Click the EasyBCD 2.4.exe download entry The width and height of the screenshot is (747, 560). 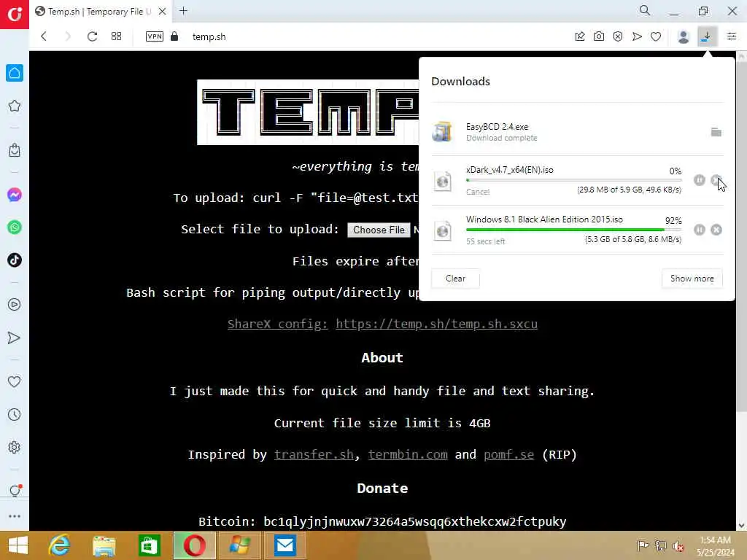tap(577, 132)
